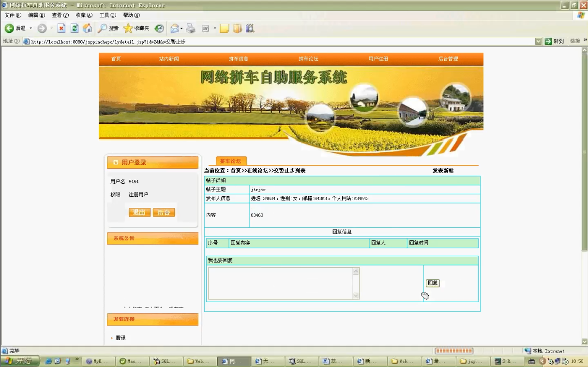588x367 pixels.
Task: Go to the IE Home page icon
Action: [x=87, y=29]
